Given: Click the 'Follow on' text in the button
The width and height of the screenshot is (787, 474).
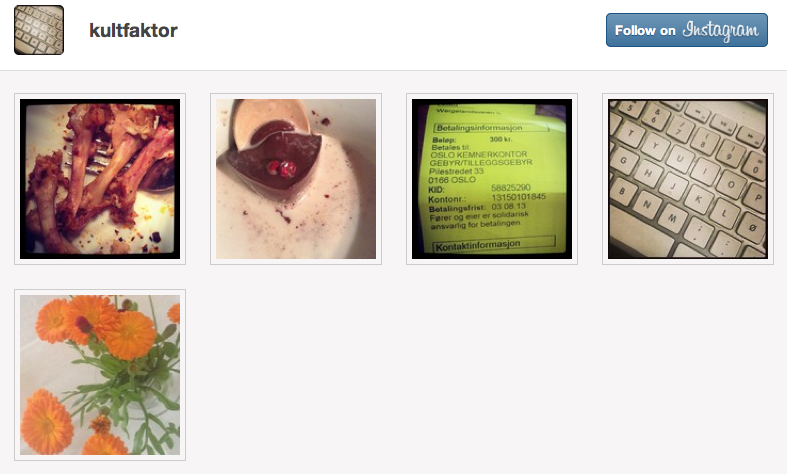Looking at the screenshot, I should (645, 31).
